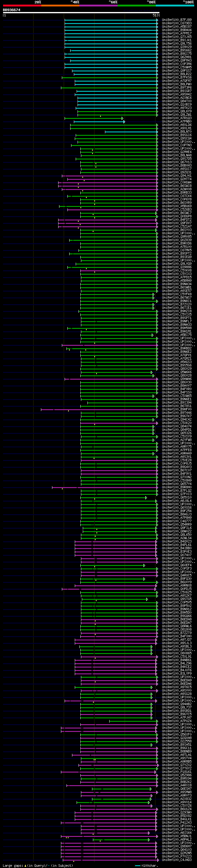Viewport: 197px width, 868px height.
Task: Click UniRef100_P41243 label
Action: pos(177,822)
